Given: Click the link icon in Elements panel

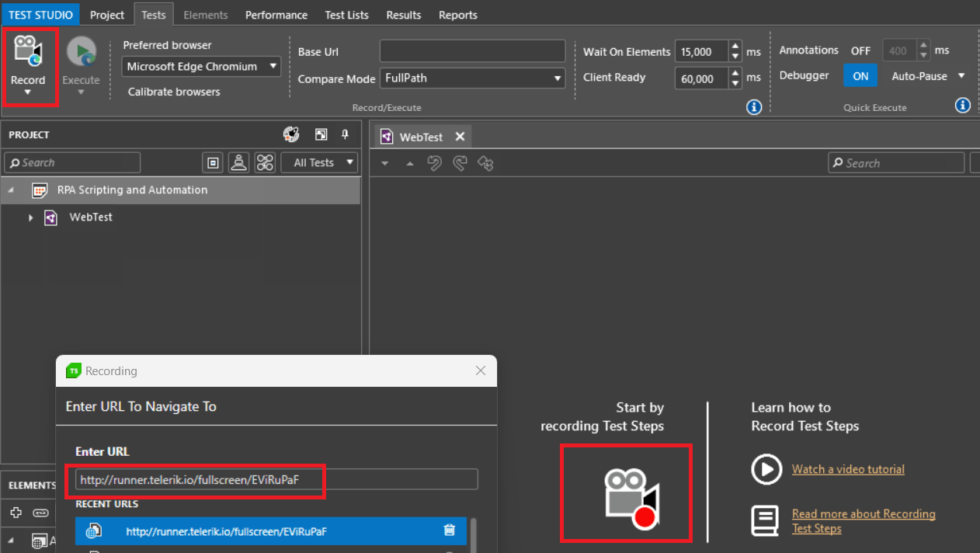Looking at the screenshot, I should 40,513.
